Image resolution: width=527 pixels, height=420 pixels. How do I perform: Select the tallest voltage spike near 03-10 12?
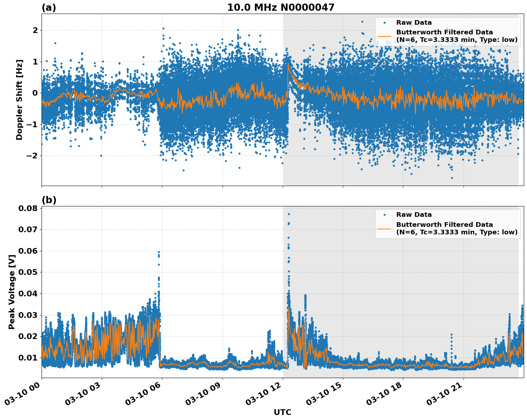pyautogui.click(x=289, y=213)
